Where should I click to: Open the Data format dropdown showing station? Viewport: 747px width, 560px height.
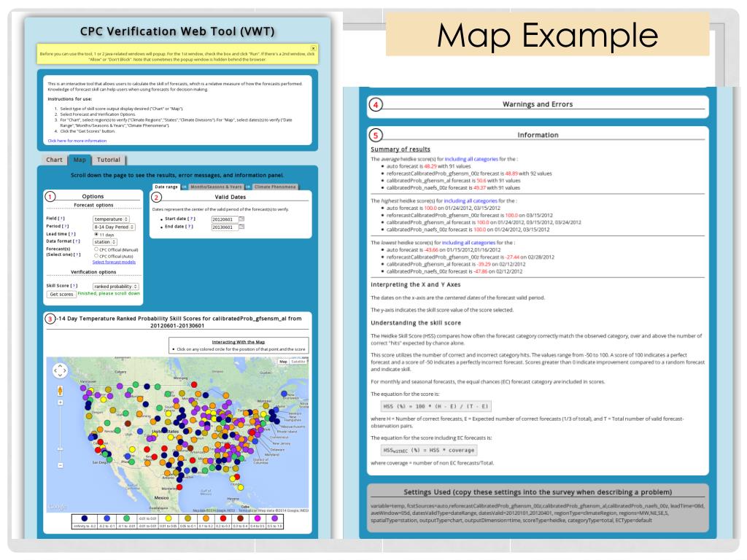tap(105, 242)
